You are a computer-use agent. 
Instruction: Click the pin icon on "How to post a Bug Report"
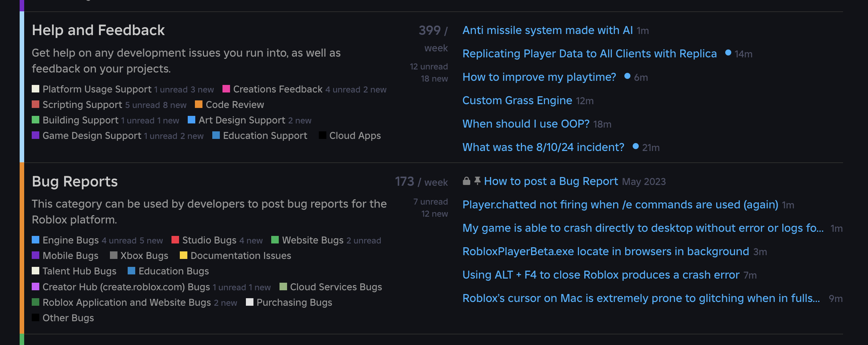point(477,181)
